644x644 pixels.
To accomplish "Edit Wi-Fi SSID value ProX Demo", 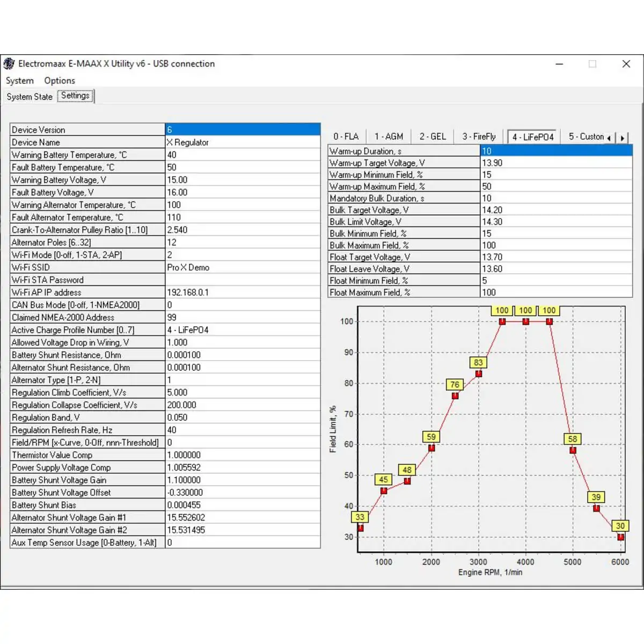I will [x=243, y=267].
